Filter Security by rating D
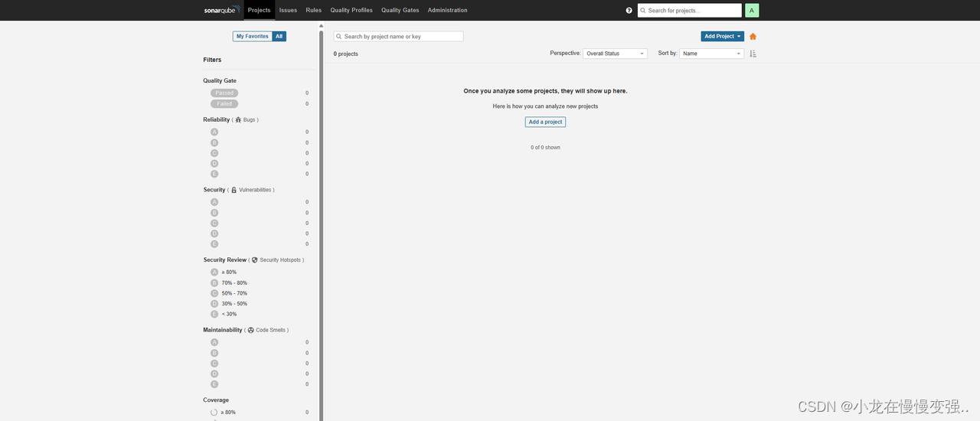The width and height of the screenshot is (980, 421). pos(214,233)
